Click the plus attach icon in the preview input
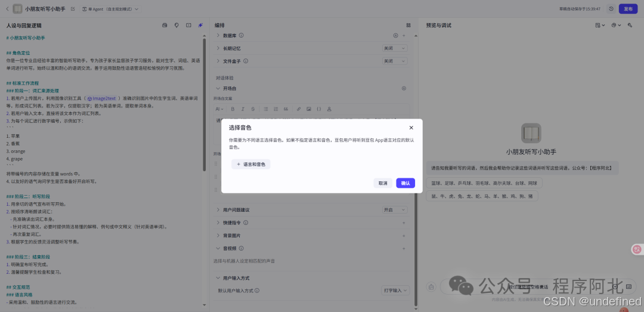 pos(615,286)
